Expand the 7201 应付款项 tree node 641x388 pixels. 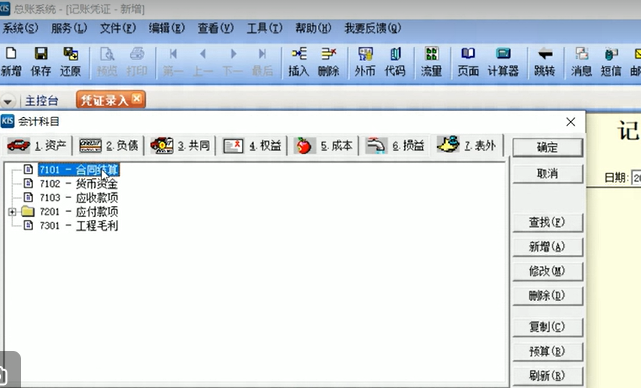[12, 212]
